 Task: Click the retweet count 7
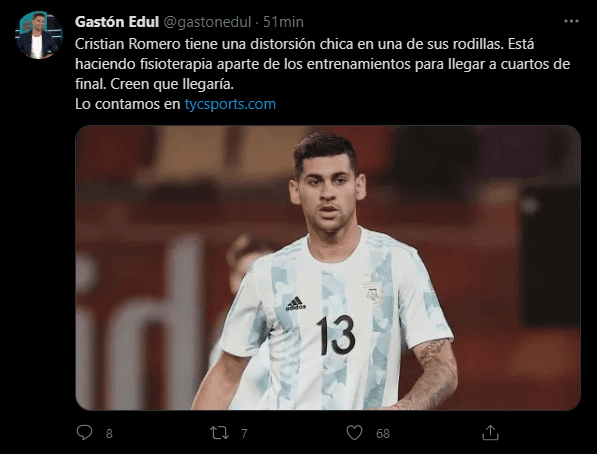pos(244,433)
